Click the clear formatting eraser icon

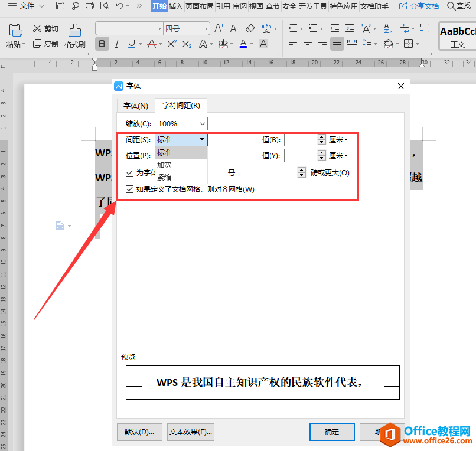pyautogui.click(x=250, y=28)
